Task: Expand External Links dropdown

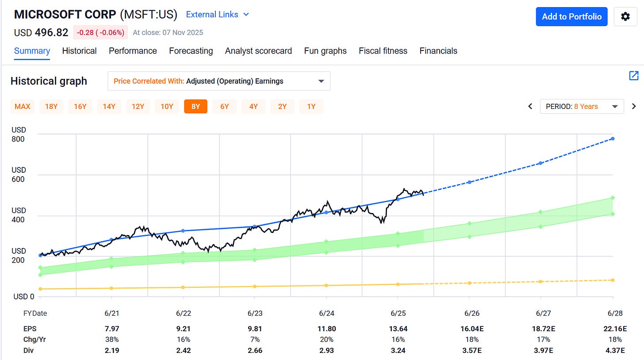Action: click(x=218, y=15)
